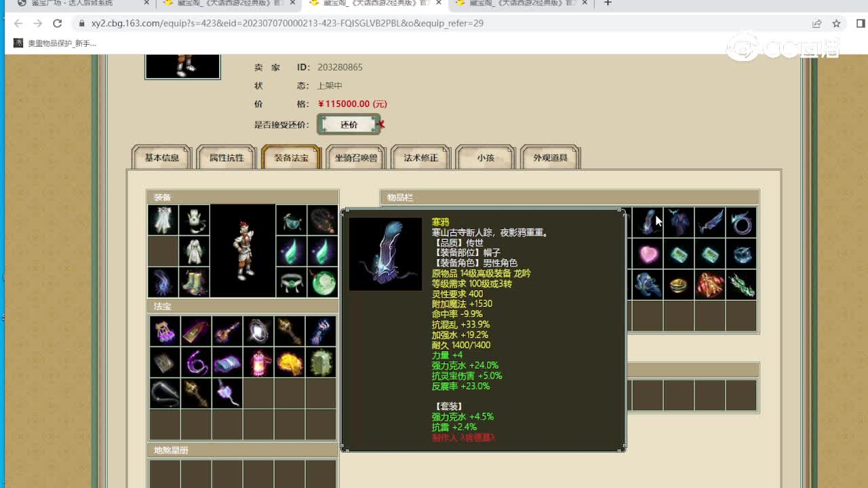
Task: Switch to the 鉴宝广场 browser tab
Action: pos(82,3)
